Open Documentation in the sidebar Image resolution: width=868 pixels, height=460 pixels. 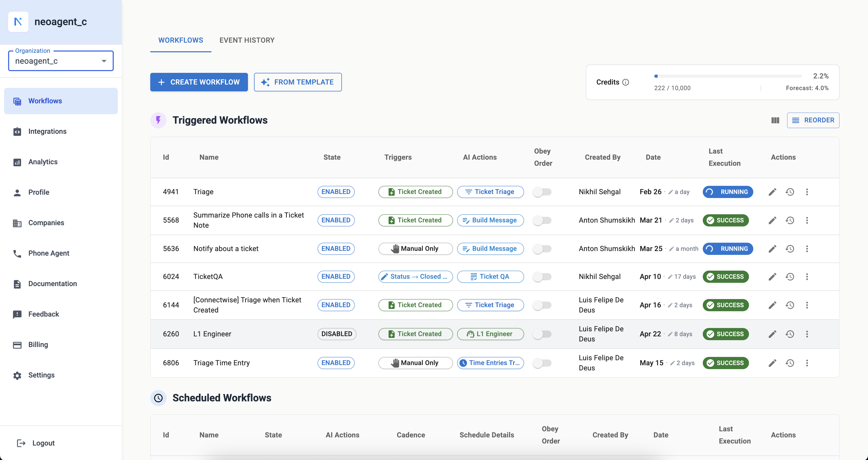point(61,284)
